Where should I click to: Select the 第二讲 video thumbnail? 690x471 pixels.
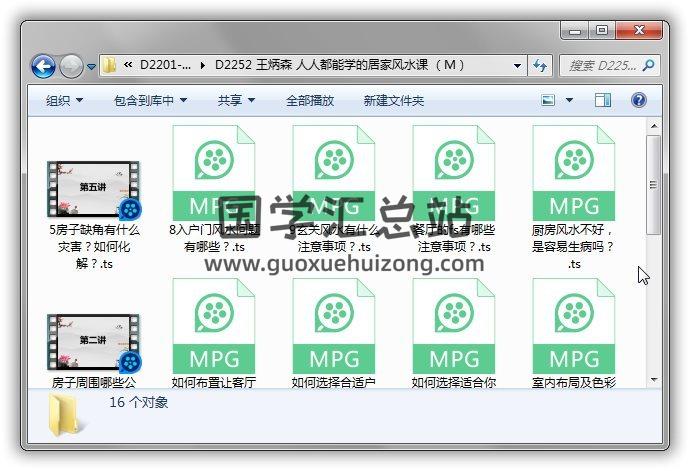click(x=94, y=342)
